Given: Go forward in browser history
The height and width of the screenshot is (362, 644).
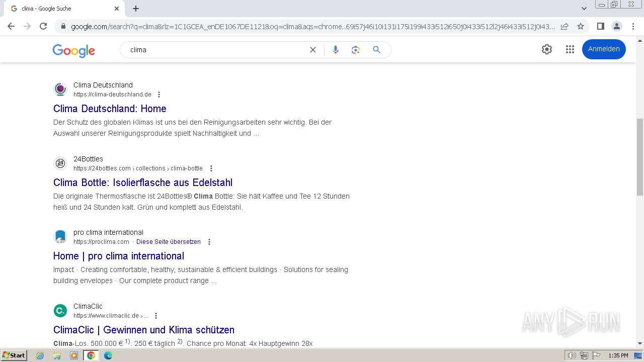Looking at the screenshot, I should (27, 26).
